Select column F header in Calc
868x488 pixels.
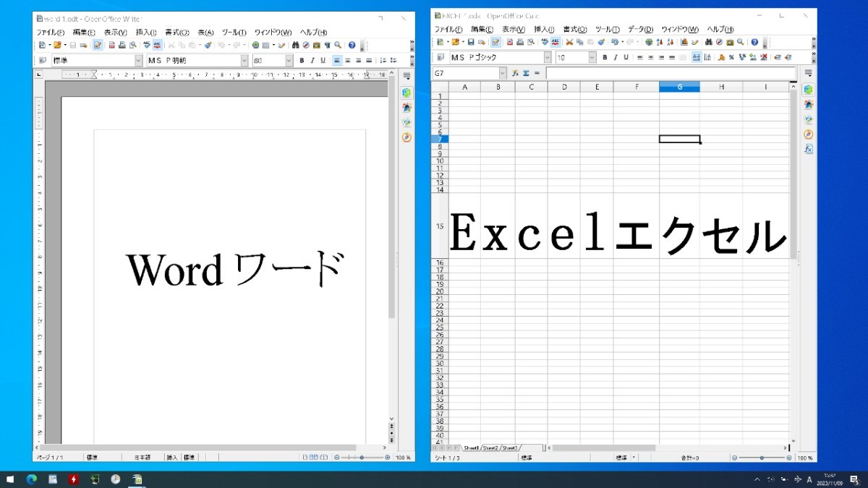pyautogui.click(x=636, y=87)
